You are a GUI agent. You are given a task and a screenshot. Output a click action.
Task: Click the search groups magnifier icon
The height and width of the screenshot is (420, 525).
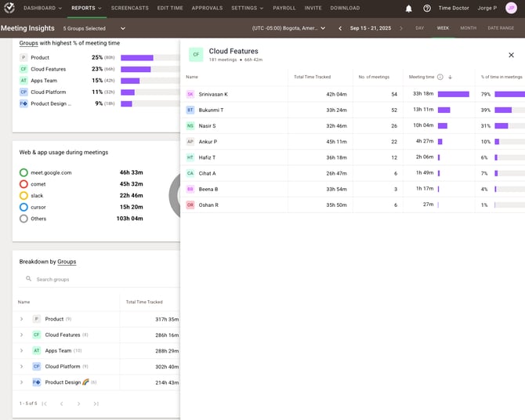tap(29, 279)
